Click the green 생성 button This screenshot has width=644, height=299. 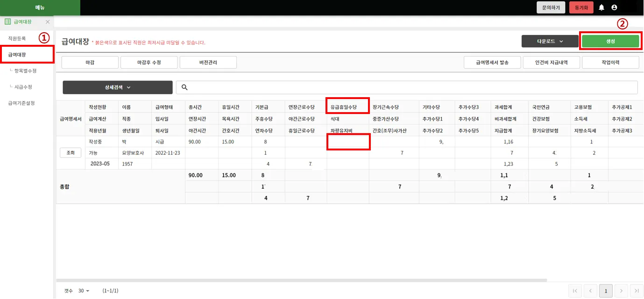pos(610,41)
